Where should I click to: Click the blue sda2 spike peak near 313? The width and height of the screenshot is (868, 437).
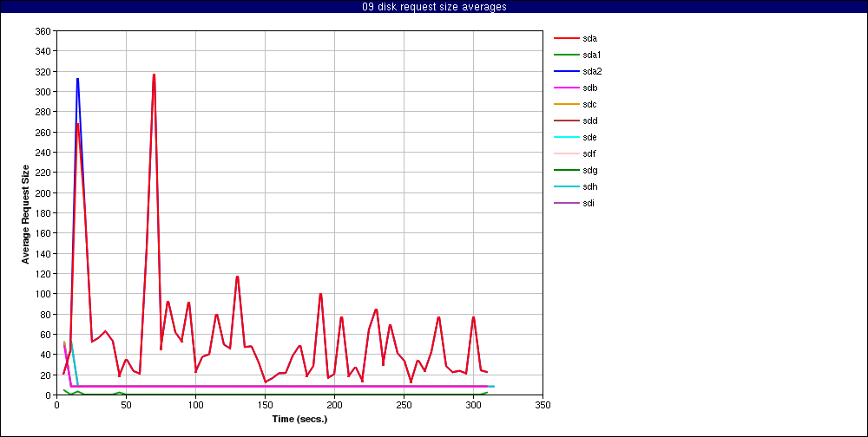coord(77,79)
